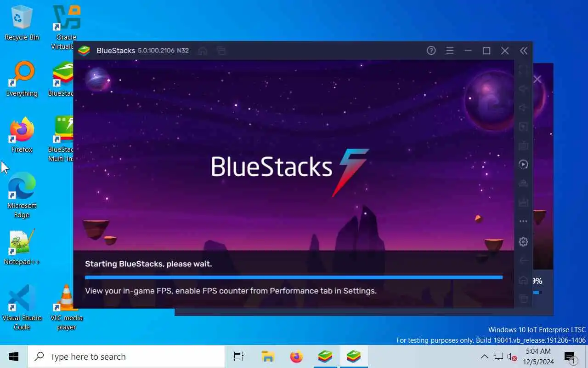Image resolution: width=588 pixels, height=368 pixels.
Task: Click the recent apps icon at BlueStacks sidebar bottom
Action: 523,299
